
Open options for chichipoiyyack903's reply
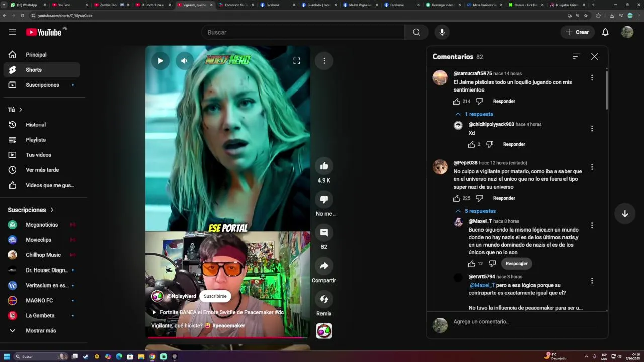pos(592,128)
